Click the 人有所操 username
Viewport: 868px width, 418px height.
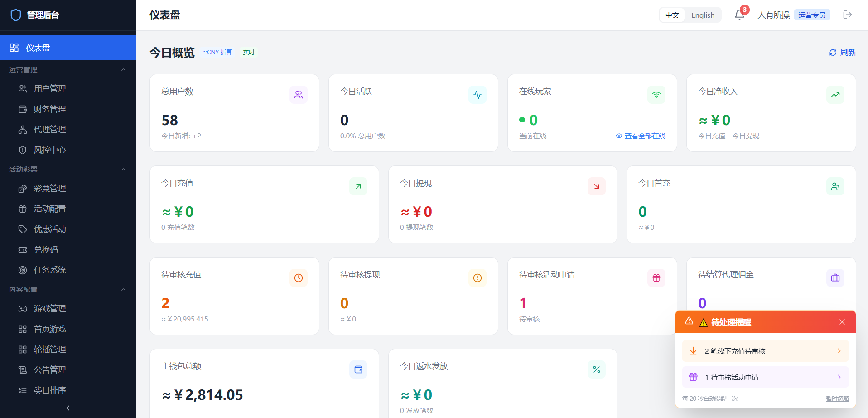774,15
